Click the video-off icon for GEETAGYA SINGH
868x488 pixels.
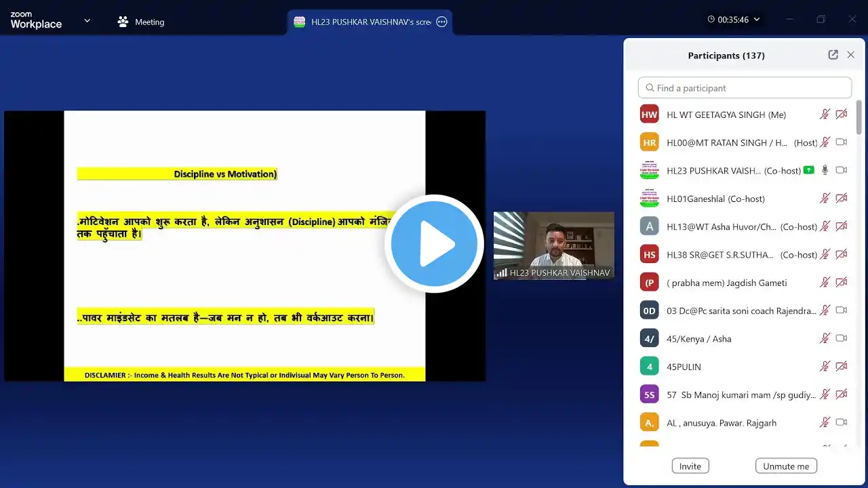[842, 115]
